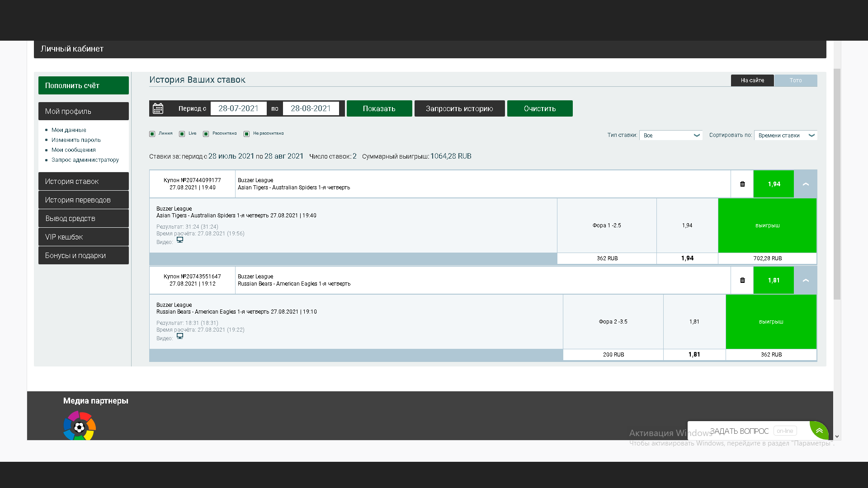Delete coupon 20744099177 with the trash icon
868x488 pixels.
point(742,184)
